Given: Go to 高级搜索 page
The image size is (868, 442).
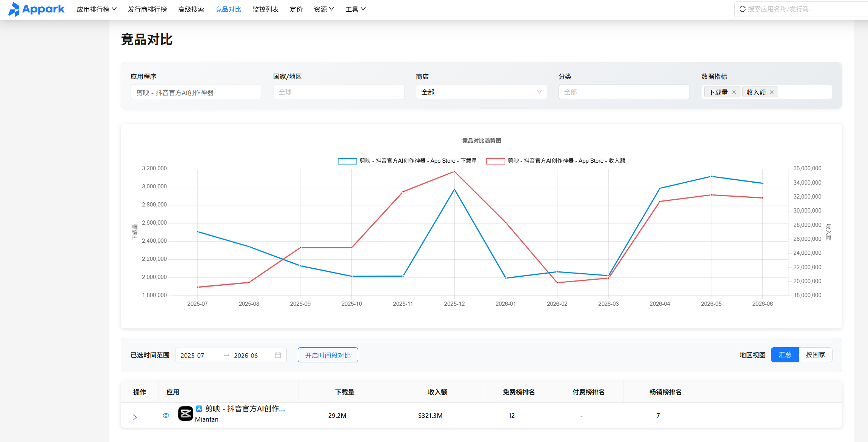Looking at the screenshot, I should point(191,9).
